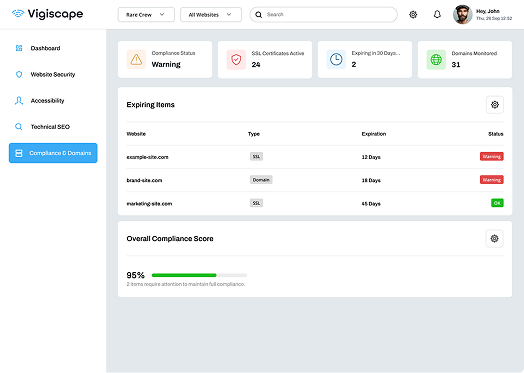Click the Hey, John greeting text
This screenshot has height=373, width=524.
click(488, 11)
